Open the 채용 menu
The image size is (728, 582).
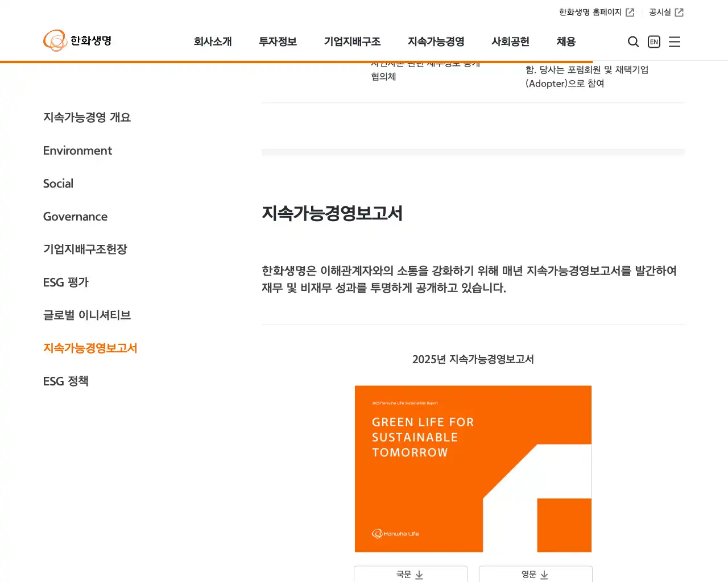pos(565,41)
